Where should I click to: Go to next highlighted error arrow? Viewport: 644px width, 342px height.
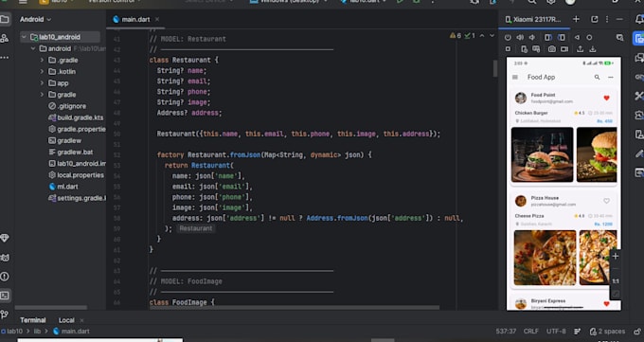[492, 36]
